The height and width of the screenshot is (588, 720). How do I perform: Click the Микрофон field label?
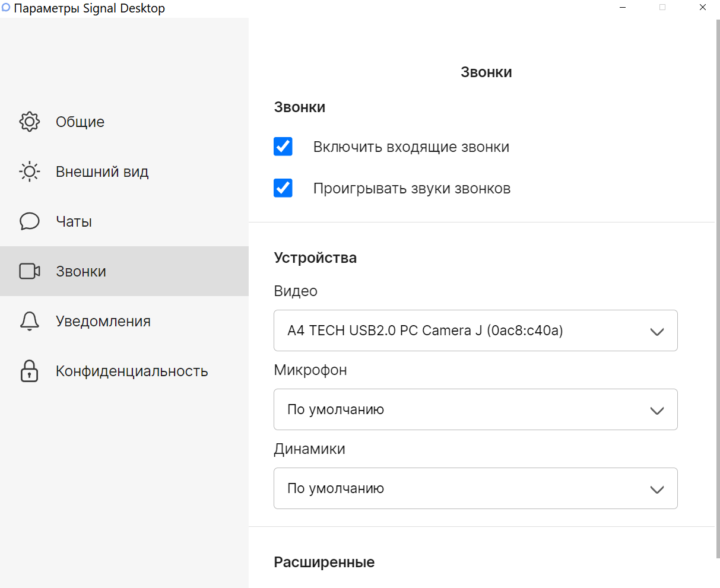pyautogui.click(x=310, y=370)
